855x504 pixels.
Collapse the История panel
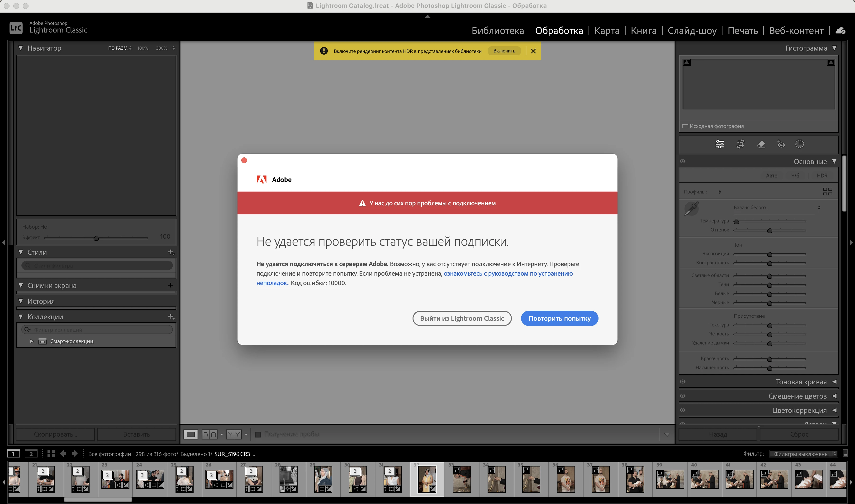(21, 301)
